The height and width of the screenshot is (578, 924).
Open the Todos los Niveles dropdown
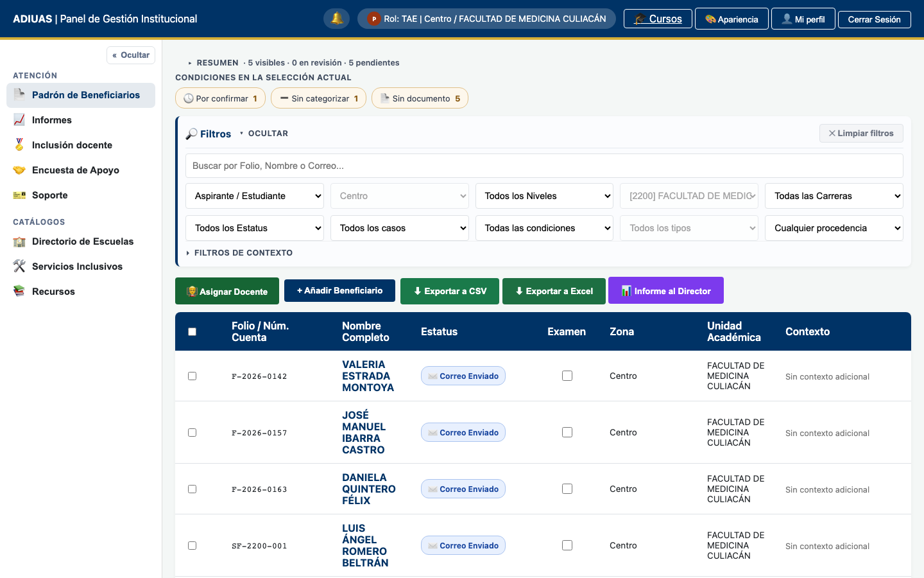pyautogui.click(x=544, y=196)
